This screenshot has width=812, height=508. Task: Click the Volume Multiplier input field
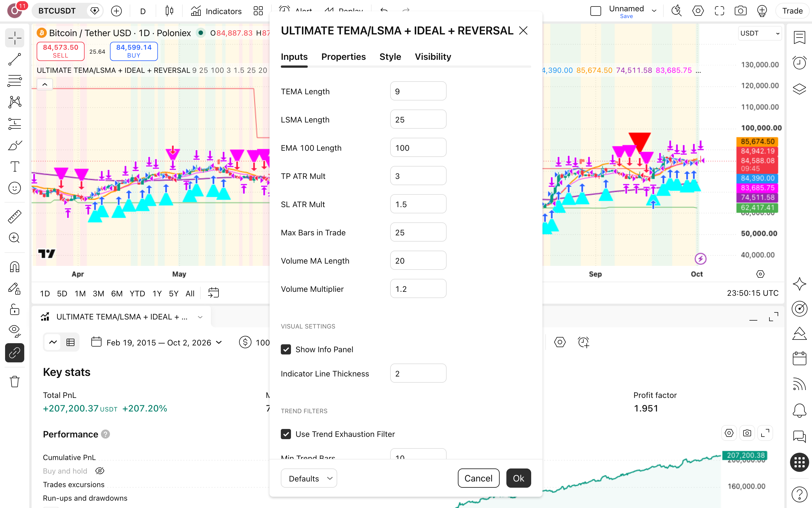pos(418,289)
